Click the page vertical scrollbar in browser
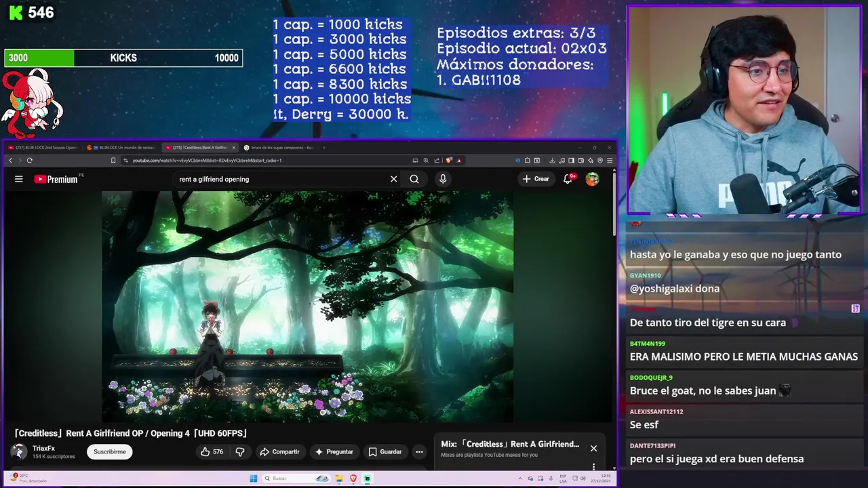 pos(614,203)
